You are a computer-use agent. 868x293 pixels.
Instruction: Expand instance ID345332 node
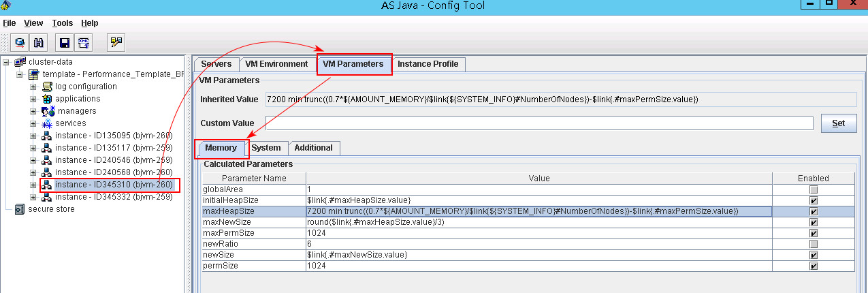click(x=33, y=197)
